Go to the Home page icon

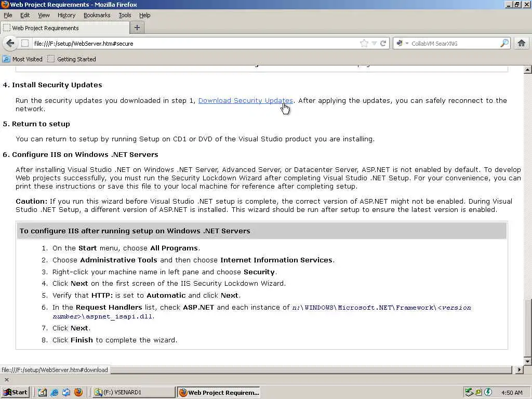pos(522,43)
